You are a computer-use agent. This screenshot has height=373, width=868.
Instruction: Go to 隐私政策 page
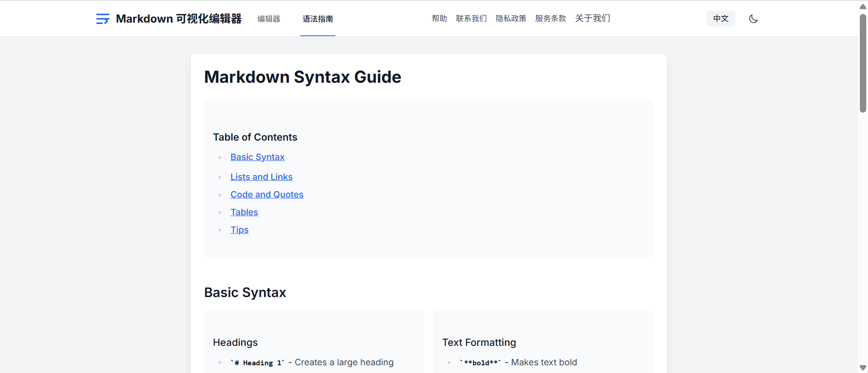pyautogui.click(x=511, y=19)
